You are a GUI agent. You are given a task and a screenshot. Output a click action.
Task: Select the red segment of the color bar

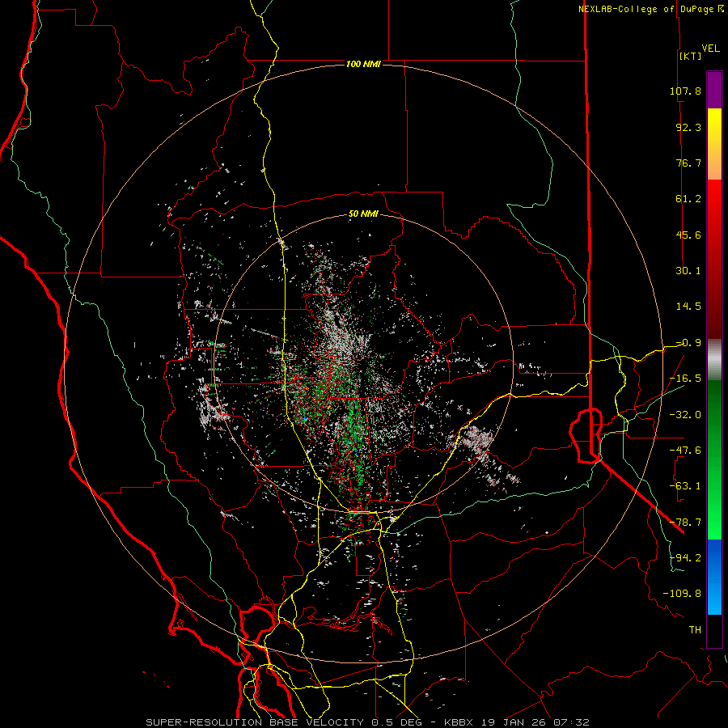coord(714,259)
